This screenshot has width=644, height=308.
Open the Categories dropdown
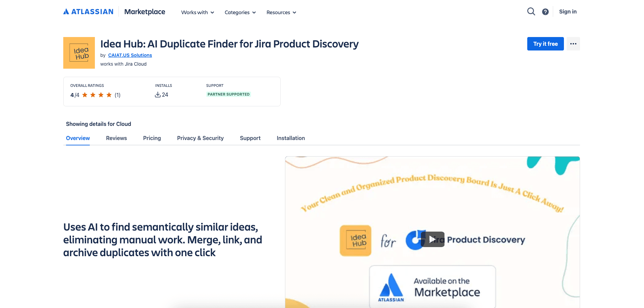click(240, 12)
